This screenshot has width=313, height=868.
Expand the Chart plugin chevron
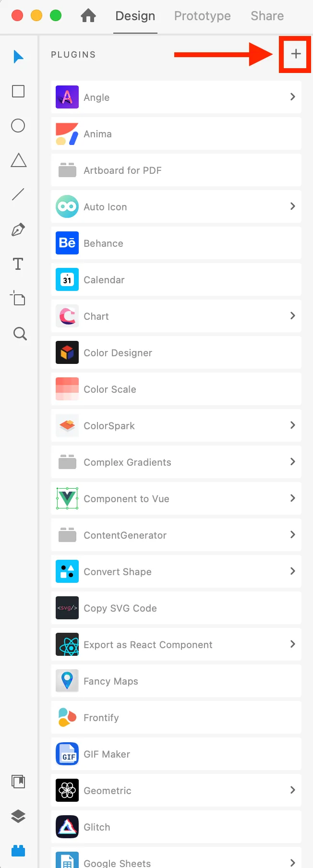pyautogui.click(x=292, y=316)
